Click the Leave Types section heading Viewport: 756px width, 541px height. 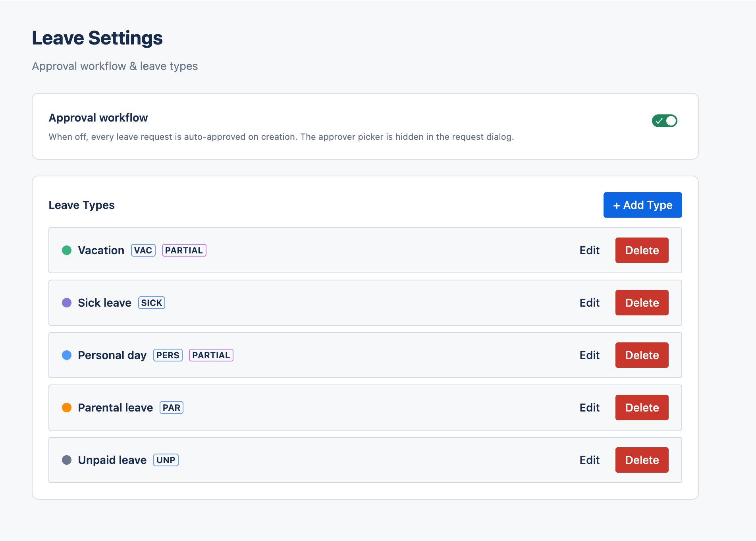81,205
